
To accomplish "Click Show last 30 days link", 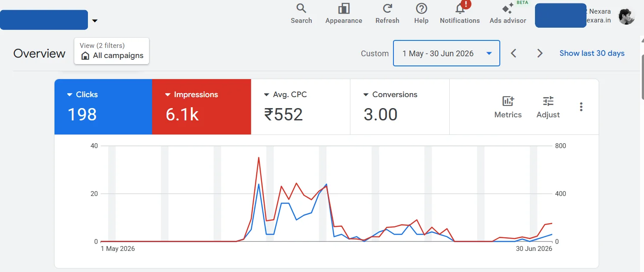I will coord(592,53).
